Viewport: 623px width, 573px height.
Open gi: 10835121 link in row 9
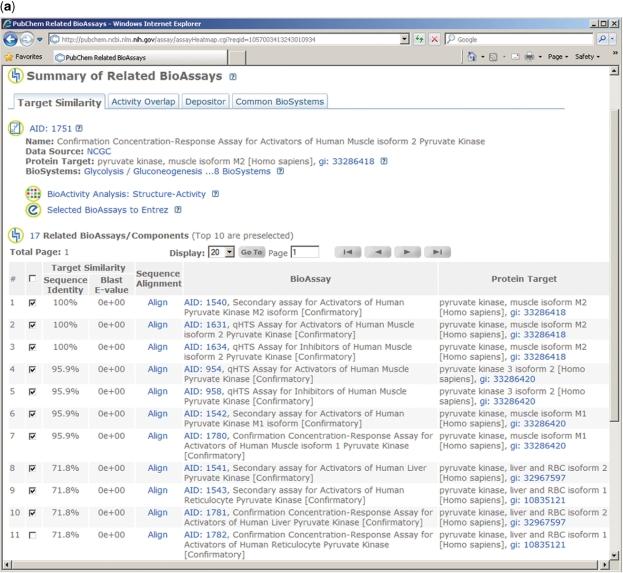(x=538, y=500)
